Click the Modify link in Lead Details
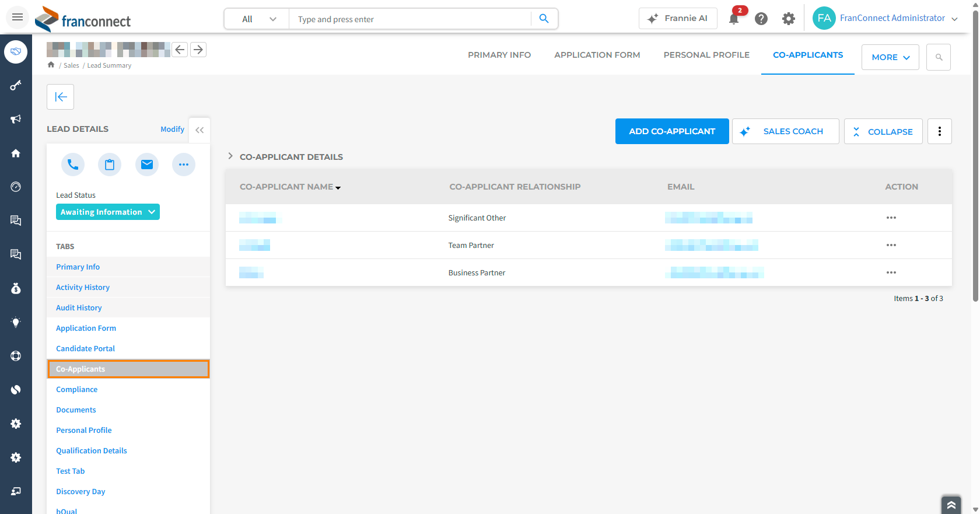 click(x=173, y=129)
